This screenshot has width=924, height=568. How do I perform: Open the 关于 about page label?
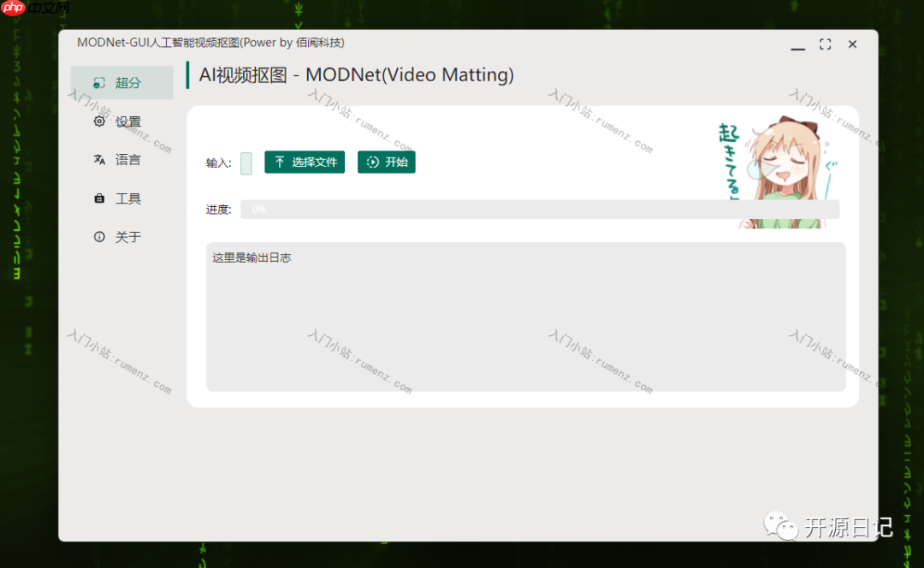click(127, 237)
